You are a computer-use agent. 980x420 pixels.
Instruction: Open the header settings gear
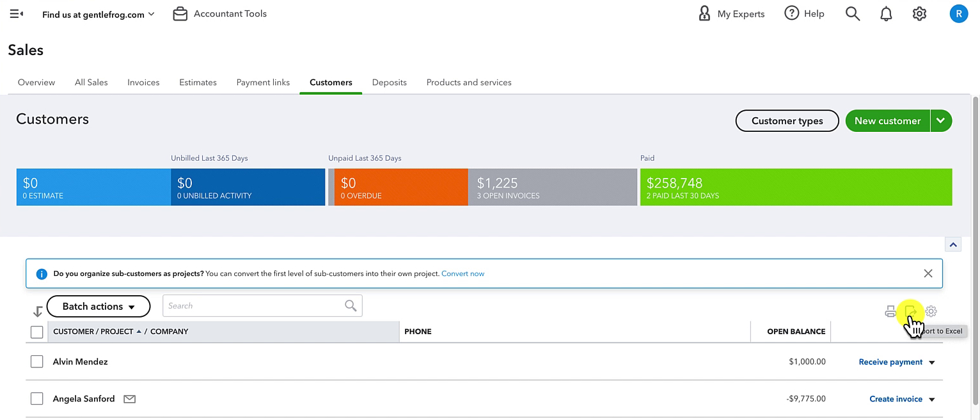coord(919,13)
